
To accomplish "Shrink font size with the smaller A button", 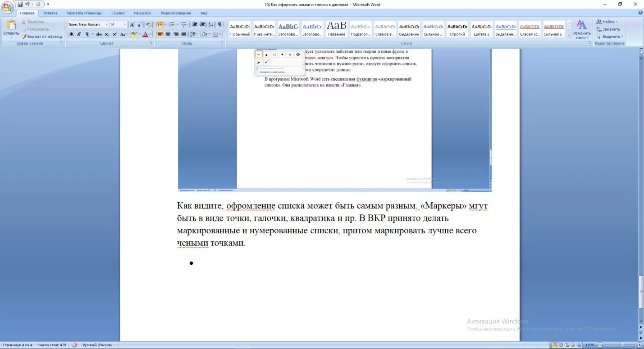I will [140, 25].
